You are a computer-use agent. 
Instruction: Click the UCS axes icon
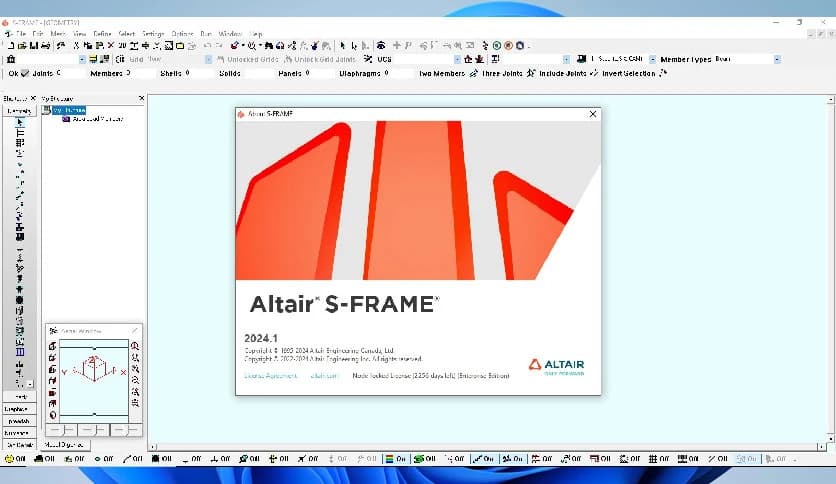pyautogui.click(x=368, y=59)
